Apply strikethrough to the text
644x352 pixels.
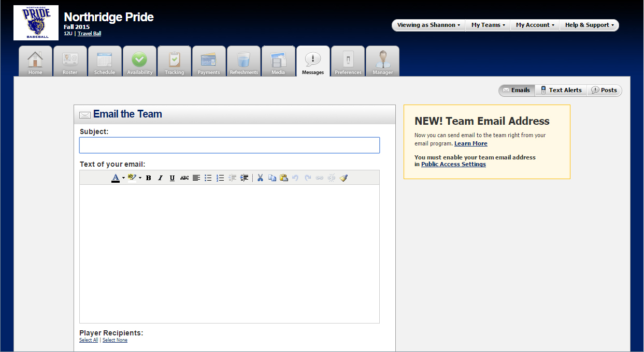[x=184, y=178]
